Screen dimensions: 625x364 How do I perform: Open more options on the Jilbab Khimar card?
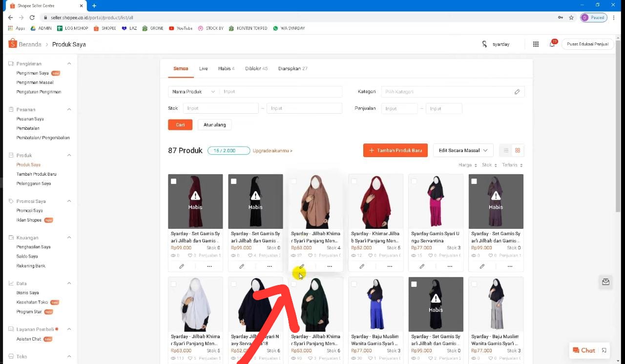330,266
